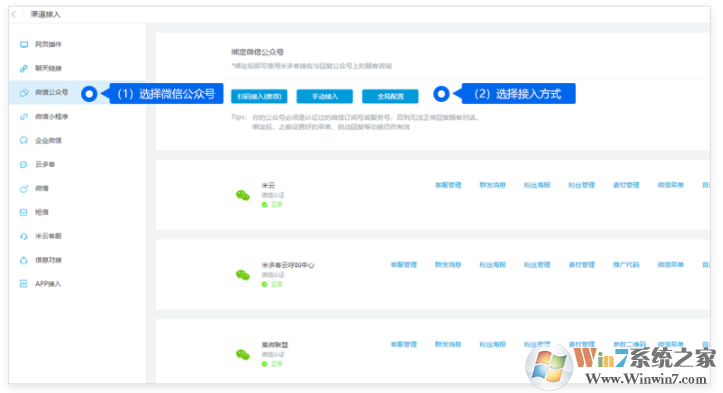Open 粉丝海报 for 米多客云呼叫中心
This screenshot has width=723, height=393.
click(492, 265)
